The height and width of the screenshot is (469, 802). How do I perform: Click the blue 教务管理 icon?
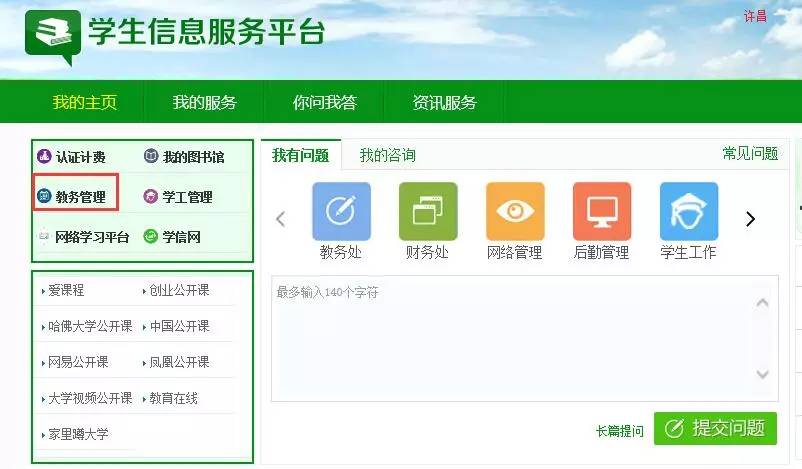pos(44,196)
